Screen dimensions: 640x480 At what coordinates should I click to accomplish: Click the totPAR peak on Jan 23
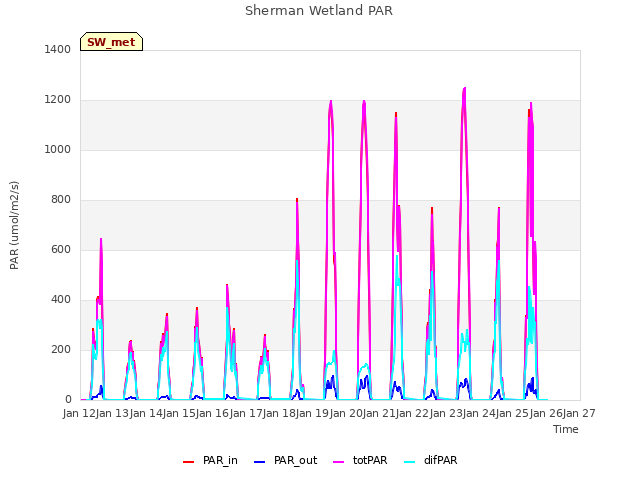pyautogui.click(x=464, y=88)
